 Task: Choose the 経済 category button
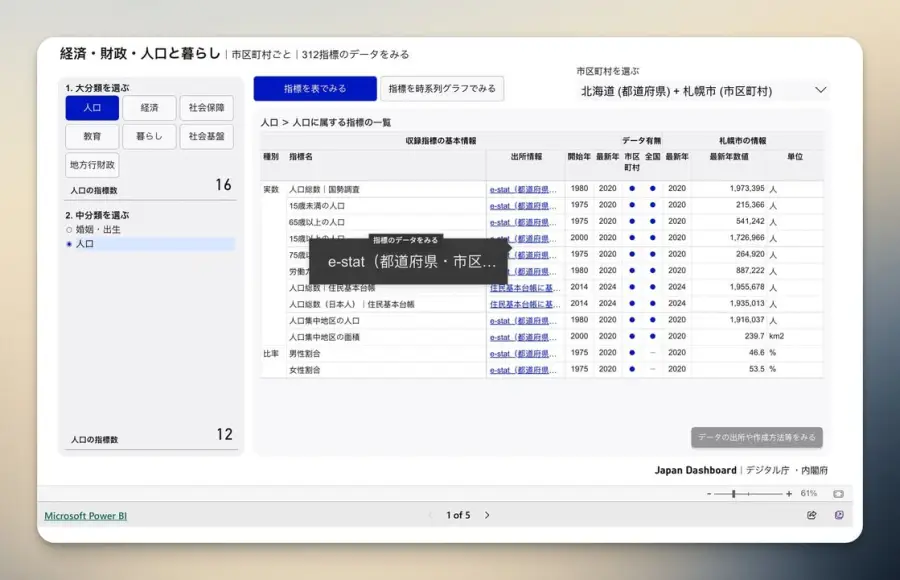point(149,108)
